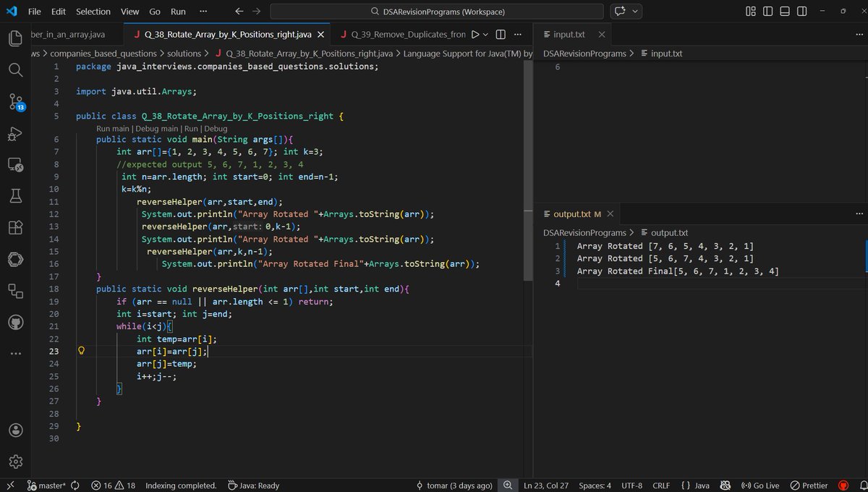This screenshot has width=868, height=492.
Task: Toggle the Primary Side Bar visibility
Action: coord(767,12)
